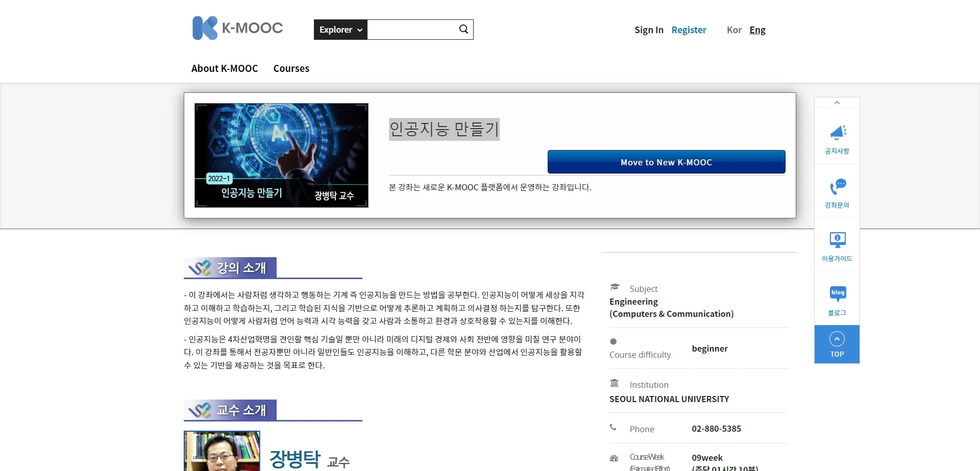Click the K-MOOC logo
The width and height of the screenshot is (980, 471).
click(237, 28)
